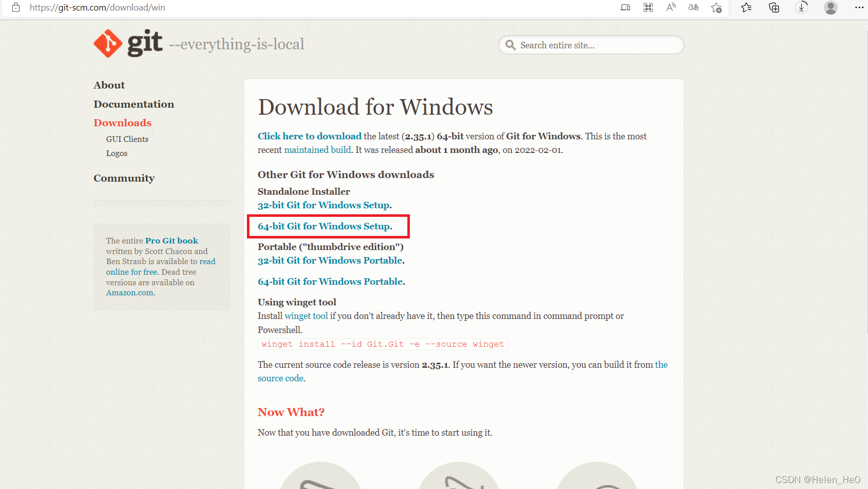Open the 'winget tool' link
Image resolution: width=868 pixels, height=489 pixels.
(306, 316)
